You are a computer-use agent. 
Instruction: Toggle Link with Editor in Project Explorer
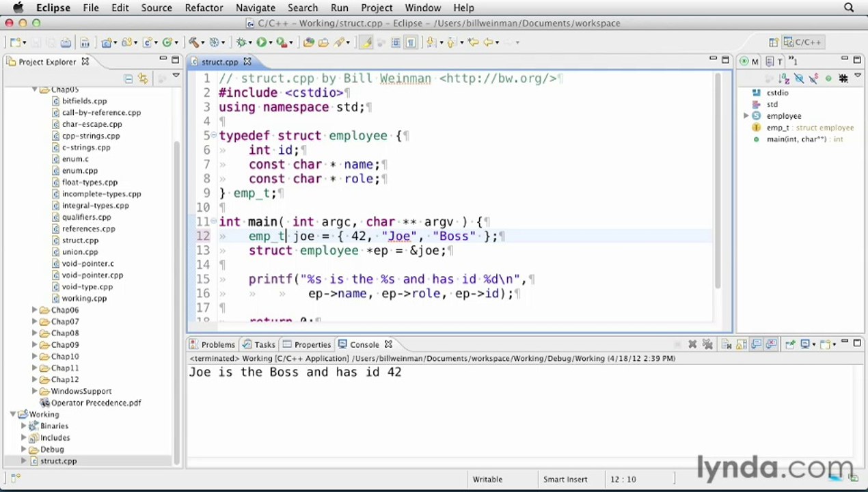pyautogui.click(x=143, y=79)
